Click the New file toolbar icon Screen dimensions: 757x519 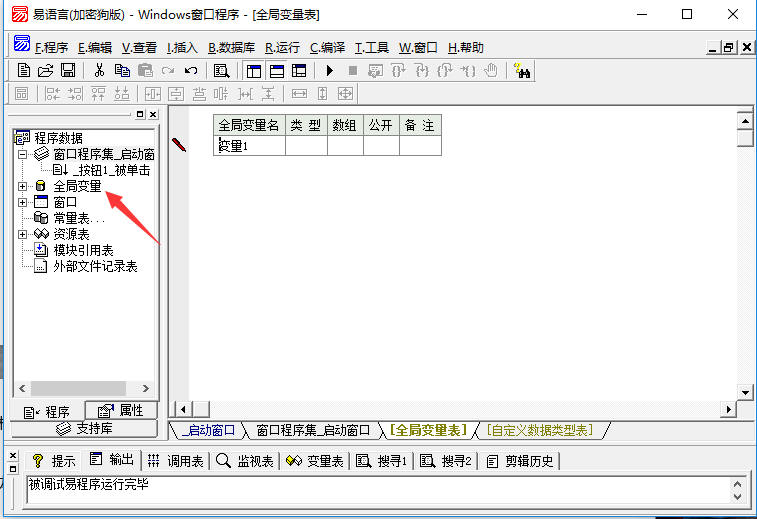tap(24, 70)
